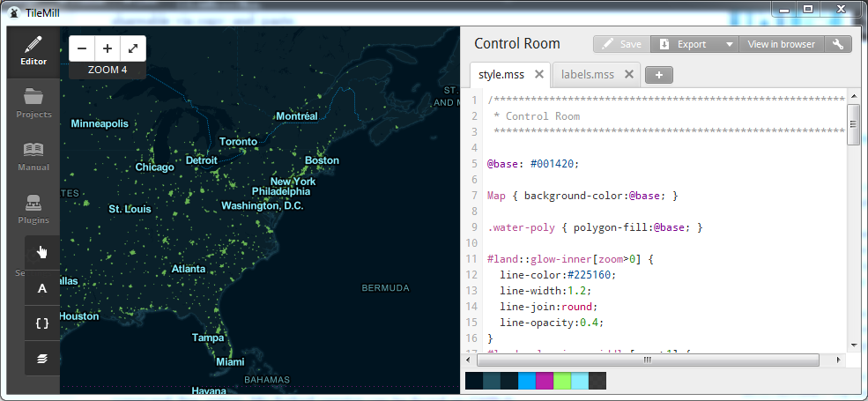The image size is (868, 401).
Task: Open the Plugins section
Action: point(33,210)
